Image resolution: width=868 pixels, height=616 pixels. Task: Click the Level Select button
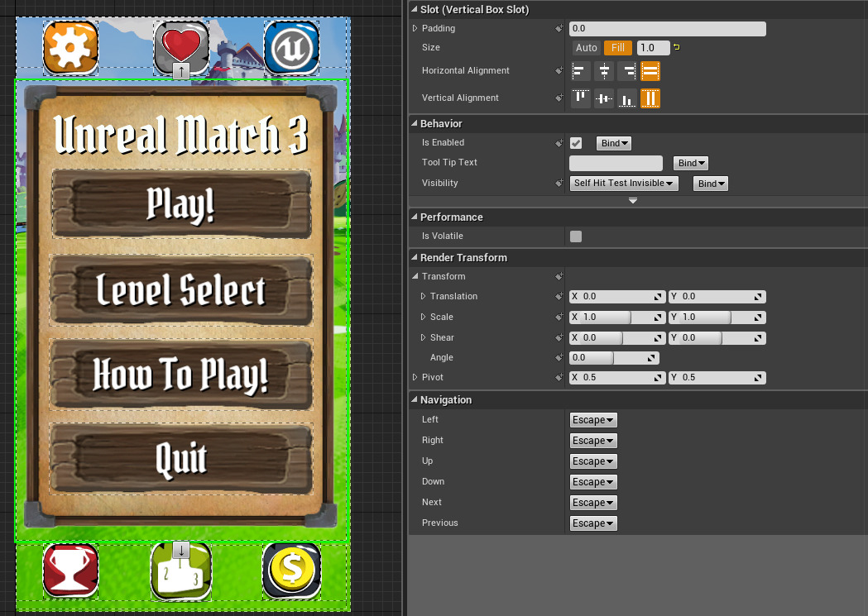coord(181,290)
